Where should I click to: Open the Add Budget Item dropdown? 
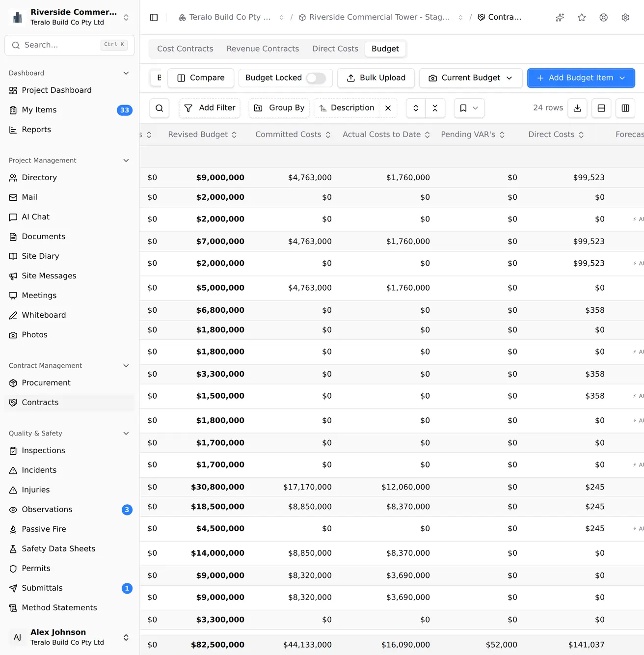(581, 78)
